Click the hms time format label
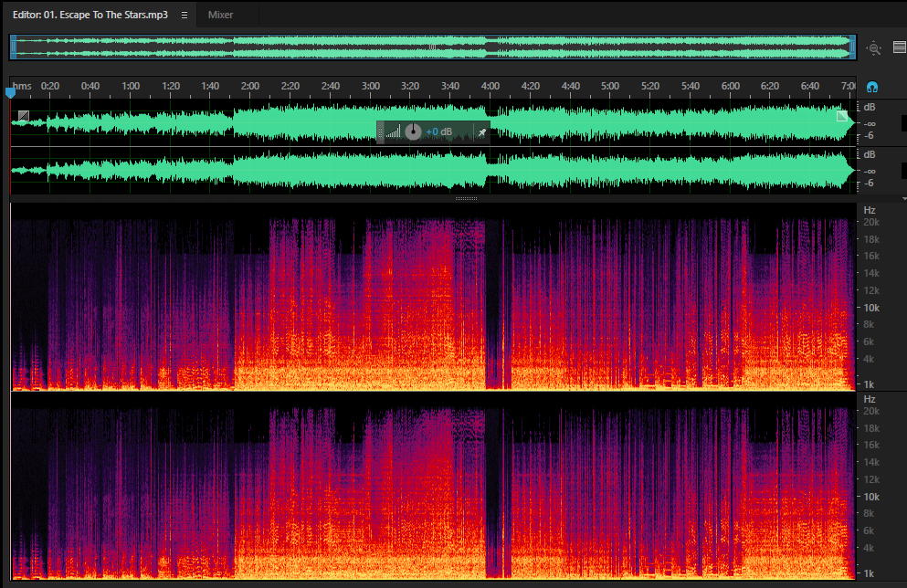 coord(22,86)
